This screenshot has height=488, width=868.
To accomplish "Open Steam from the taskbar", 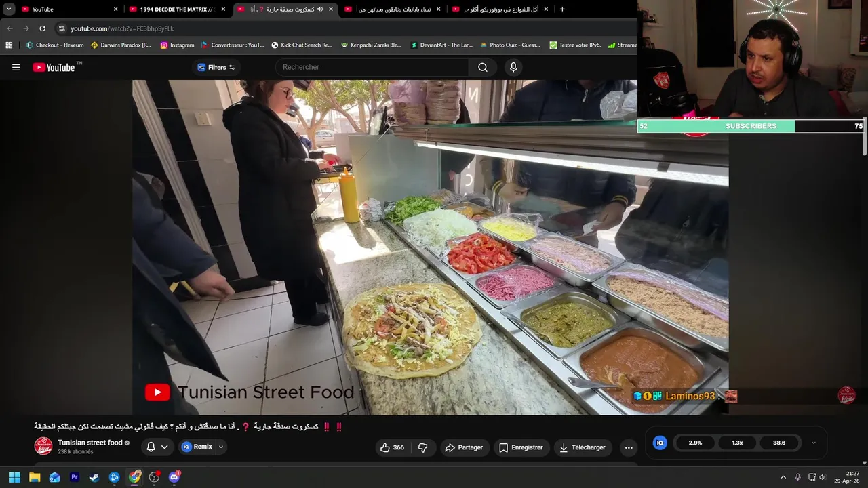I will pyautogui.click(x=94, y=477).
